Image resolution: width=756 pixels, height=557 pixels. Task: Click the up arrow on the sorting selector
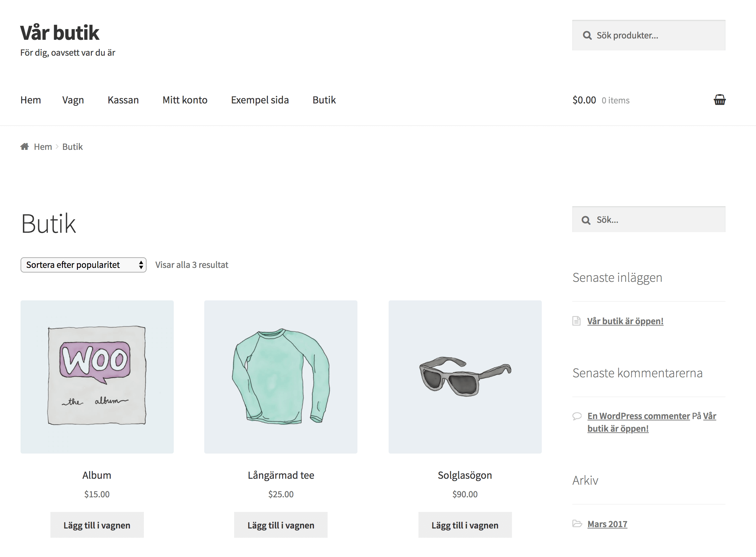coord(141,263)
